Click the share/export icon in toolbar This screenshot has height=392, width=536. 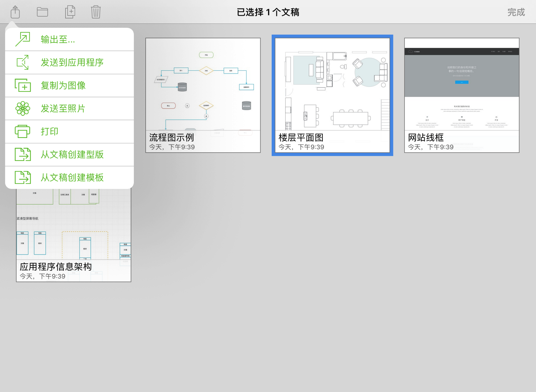click(x=15, y=12)
